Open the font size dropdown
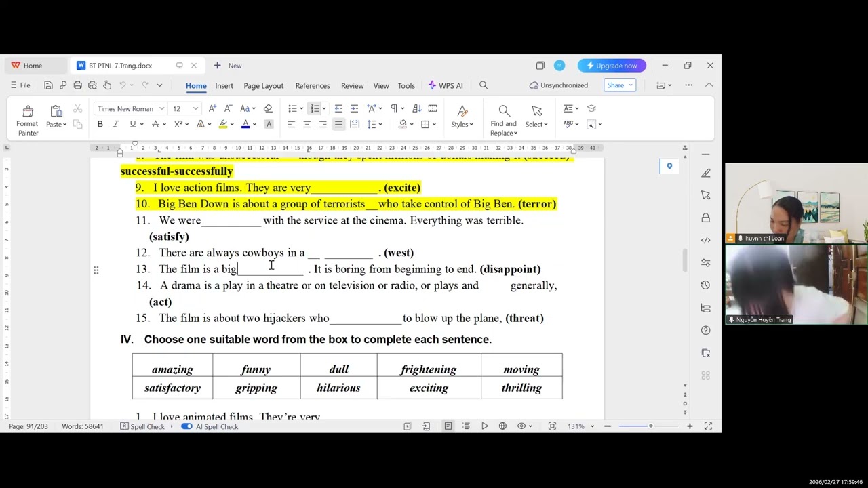Screen dimensions: 868x488 (195, 108)
